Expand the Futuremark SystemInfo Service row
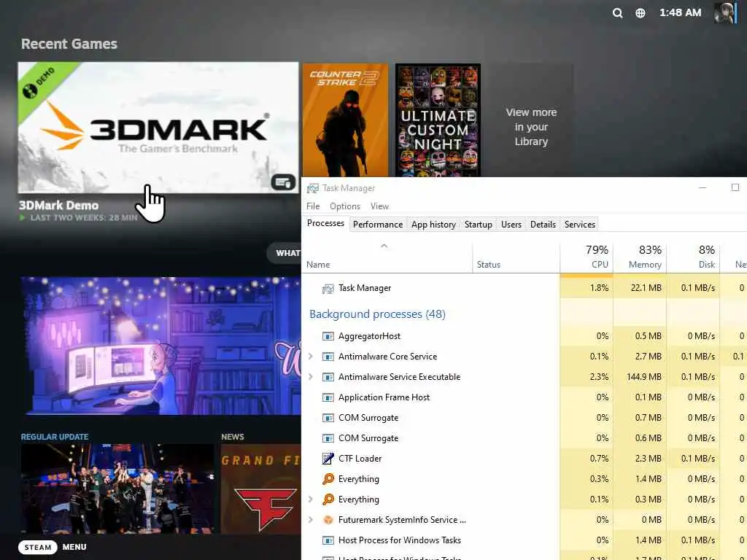This screenshot has width=747, height=560. pos(311,520)
